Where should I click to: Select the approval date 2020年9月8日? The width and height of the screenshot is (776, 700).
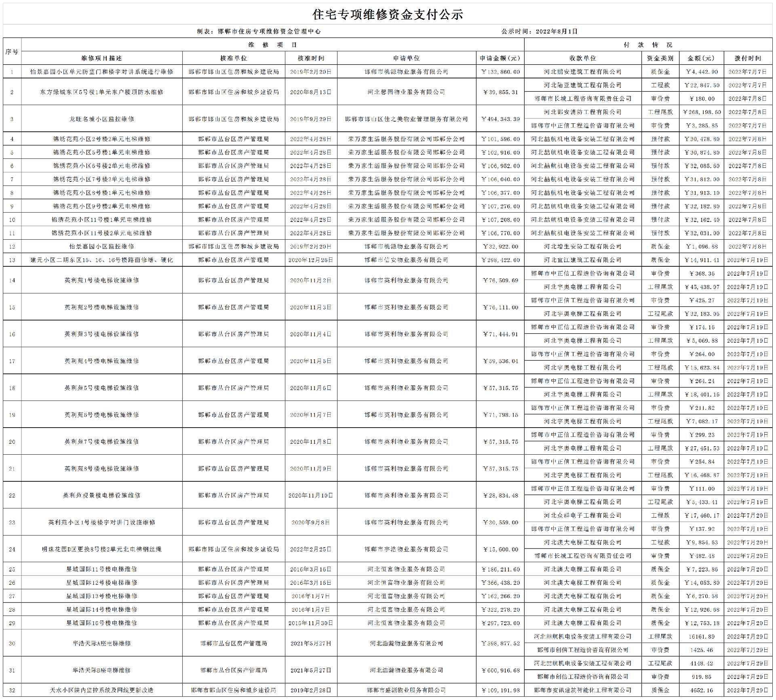point(311,522)
